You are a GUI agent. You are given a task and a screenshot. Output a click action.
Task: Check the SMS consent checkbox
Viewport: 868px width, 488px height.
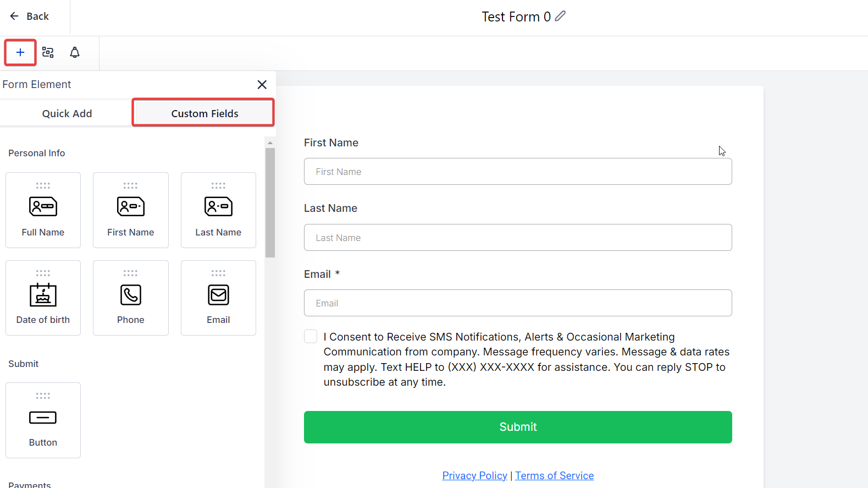point(311,337)
